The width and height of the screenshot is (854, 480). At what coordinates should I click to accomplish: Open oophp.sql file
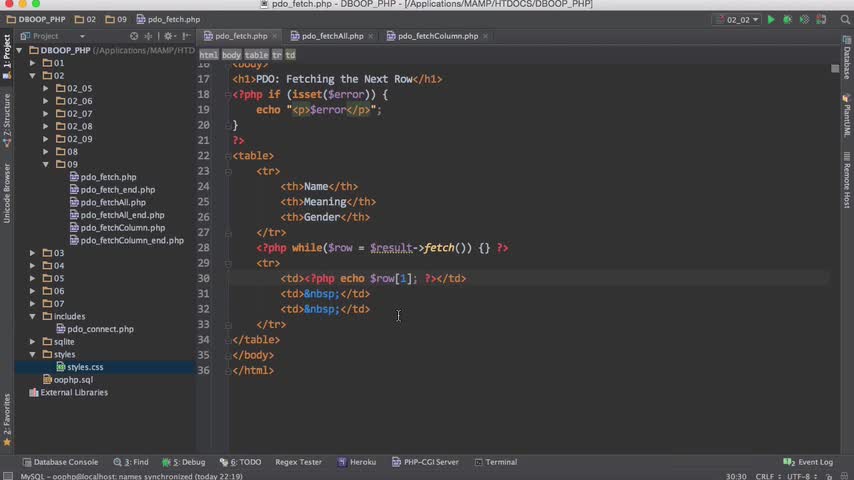(x=68, y=380)
